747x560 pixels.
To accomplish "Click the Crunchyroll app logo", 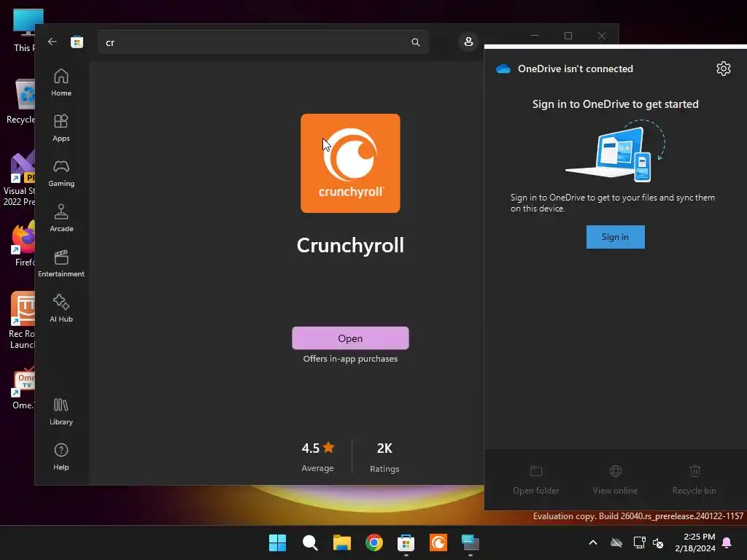I will (350, 163).
